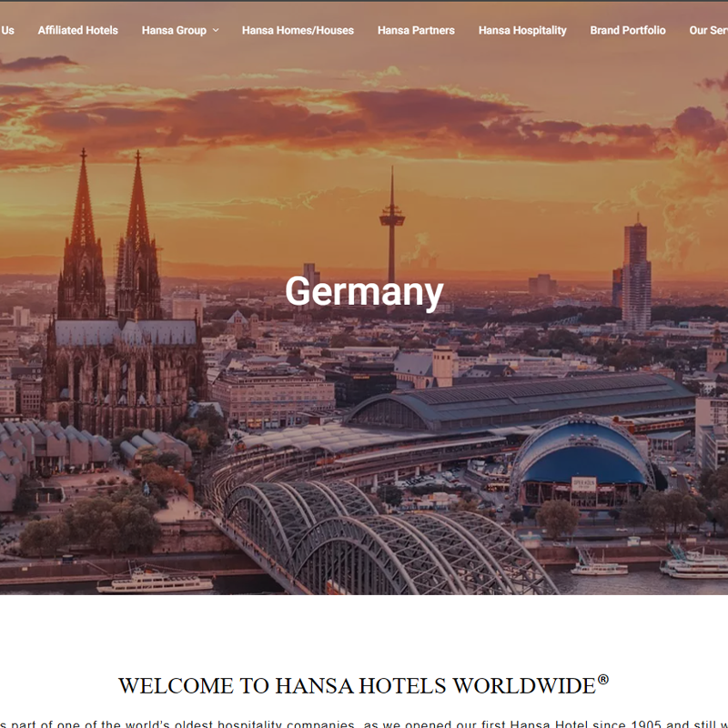Click the Welcome to Hansa Hotels Worldwide heading
This screenshot has width=728, height=728.
pyautogui.click(x=357, y=686)
